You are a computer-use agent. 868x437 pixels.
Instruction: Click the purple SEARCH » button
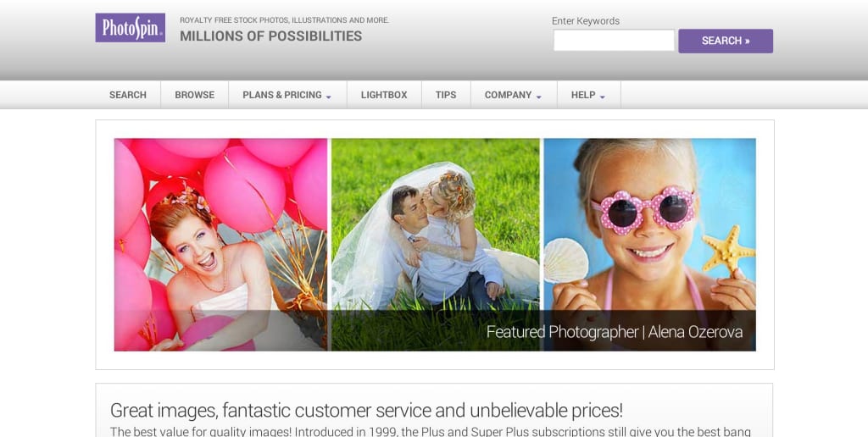point(726,41)
